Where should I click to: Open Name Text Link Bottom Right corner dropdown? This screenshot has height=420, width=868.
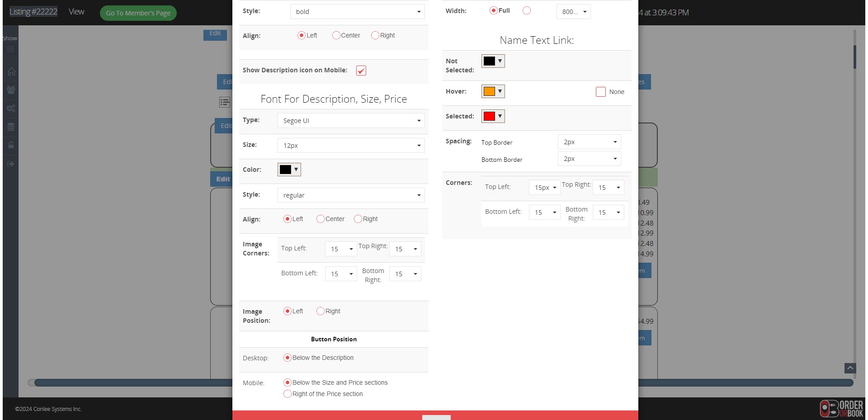click(x=609, y=212)
